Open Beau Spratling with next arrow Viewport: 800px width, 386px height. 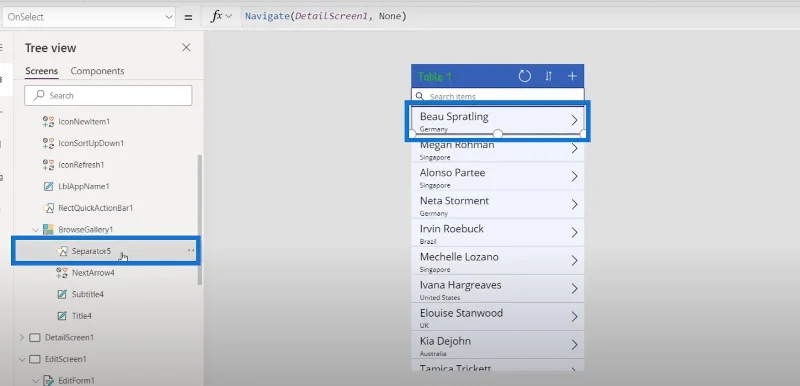tap(574, 120)
